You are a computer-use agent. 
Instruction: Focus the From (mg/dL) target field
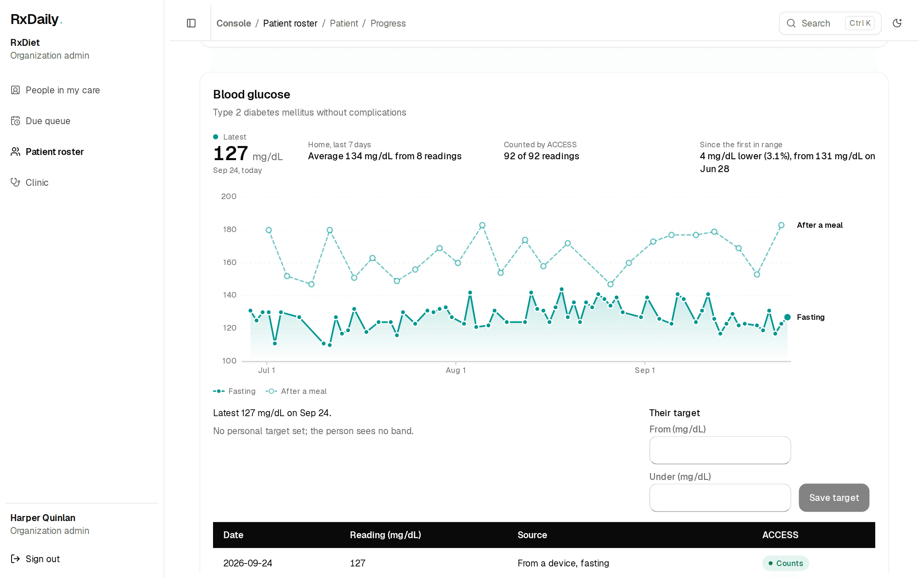[720, 450]
